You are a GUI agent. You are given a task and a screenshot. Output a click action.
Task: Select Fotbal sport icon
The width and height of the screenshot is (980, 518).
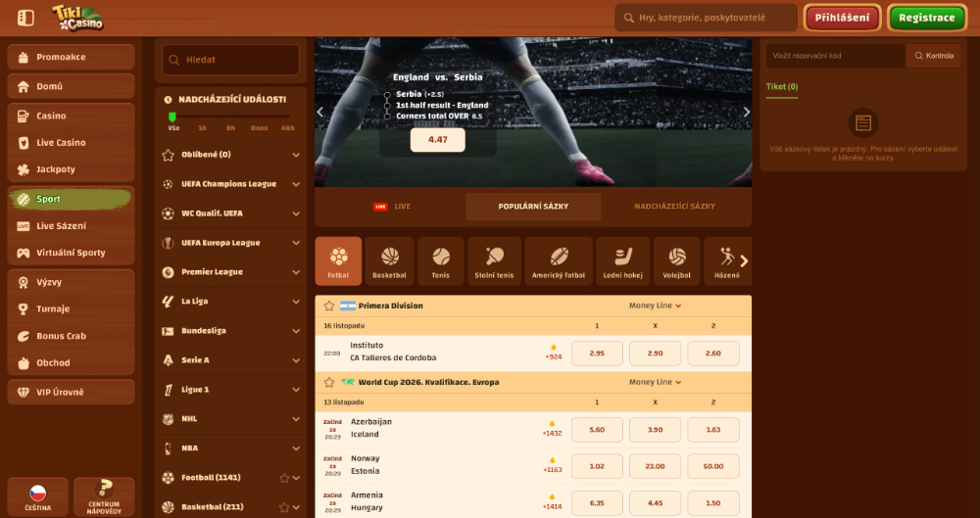338,261
